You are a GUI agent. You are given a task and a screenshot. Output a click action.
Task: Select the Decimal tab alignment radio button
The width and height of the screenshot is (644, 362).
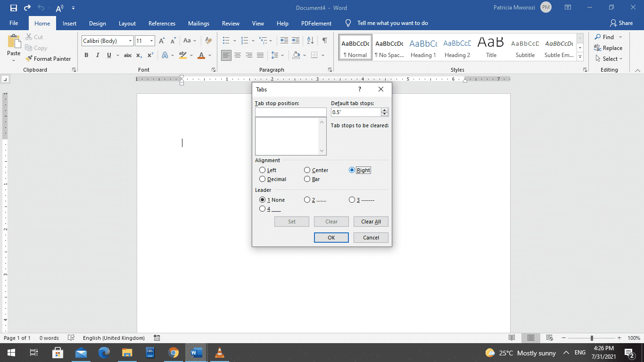pos(263,179)
